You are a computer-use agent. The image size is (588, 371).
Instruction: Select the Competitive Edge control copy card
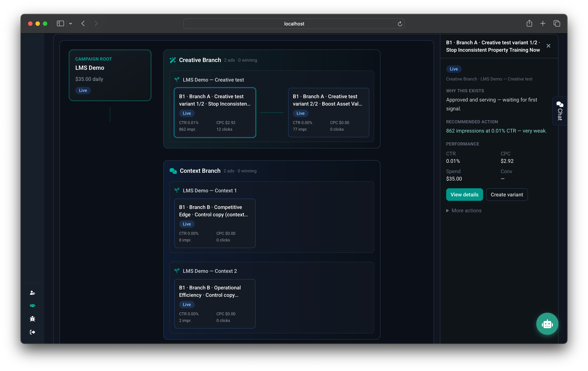tap(215, 223)
